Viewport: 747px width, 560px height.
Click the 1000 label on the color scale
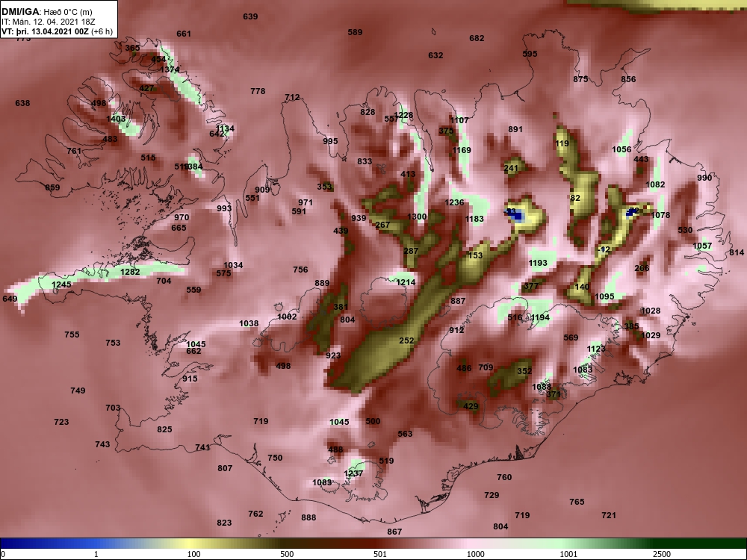(x=475, y=554)
